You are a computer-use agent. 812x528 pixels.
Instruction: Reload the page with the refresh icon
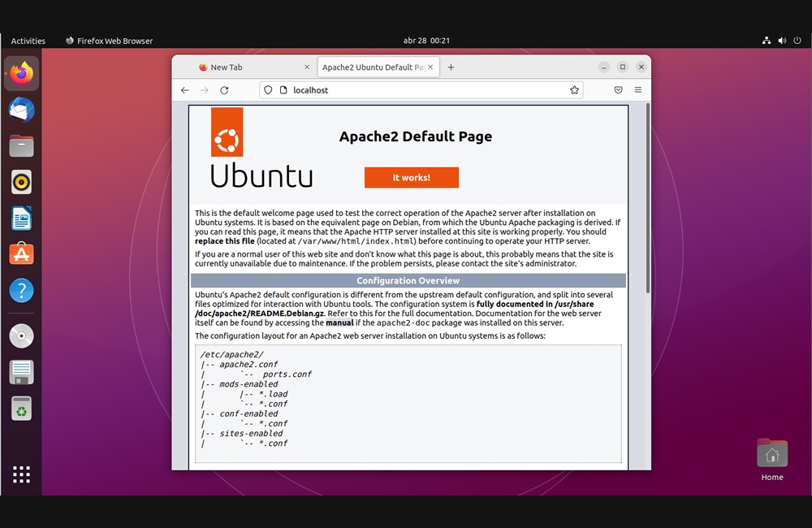224,90
